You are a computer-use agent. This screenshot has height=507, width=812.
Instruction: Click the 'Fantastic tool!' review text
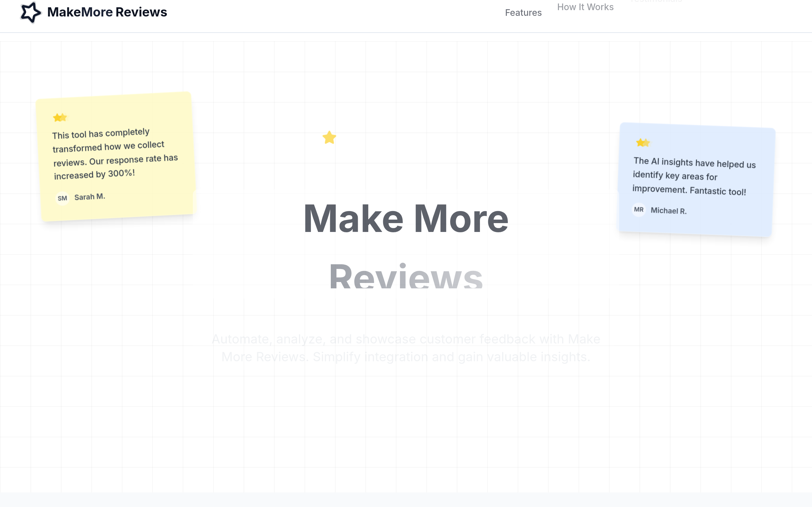[x=718, y=191]
